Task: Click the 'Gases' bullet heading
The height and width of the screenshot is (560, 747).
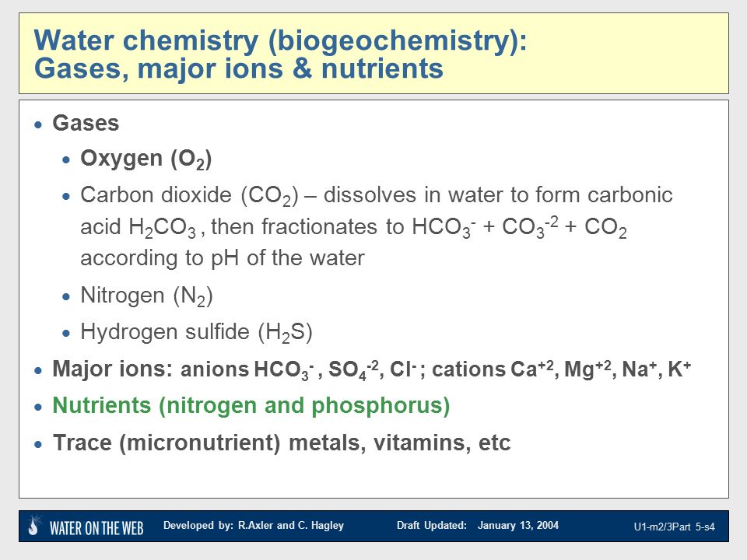Action: pyautogui.click(x=86, y=123)
